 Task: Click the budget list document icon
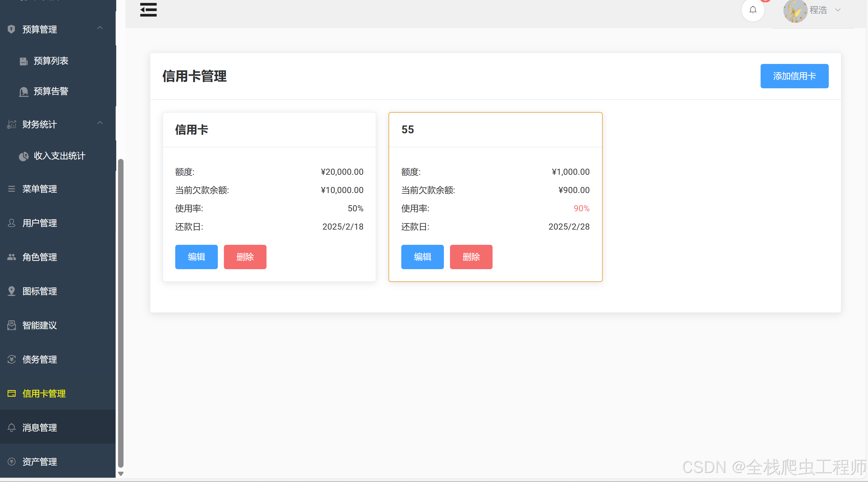click(x=24, y=61)
